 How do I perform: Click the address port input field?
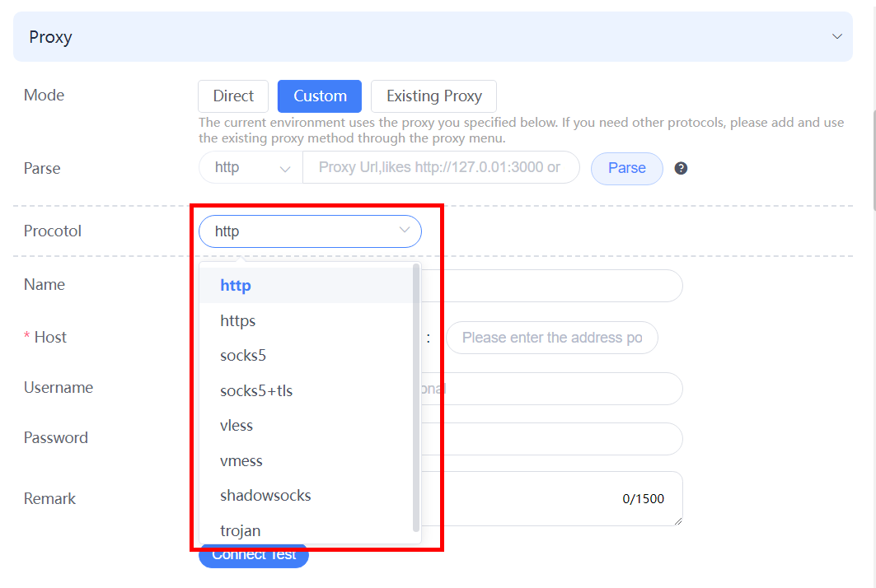point(552,338)
